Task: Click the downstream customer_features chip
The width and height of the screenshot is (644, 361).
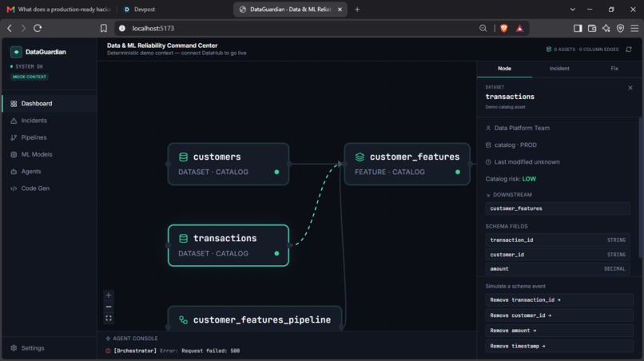Action: [x=558, y=208]
